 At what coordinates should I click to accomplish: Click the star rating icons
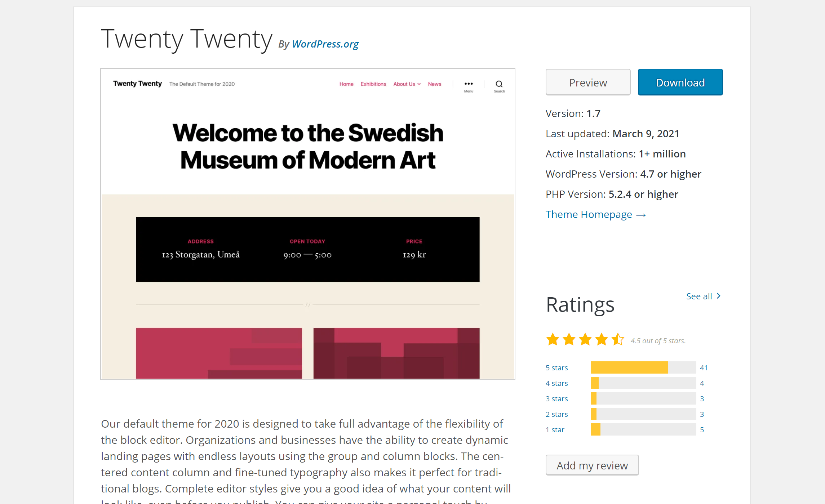(585, 339)
